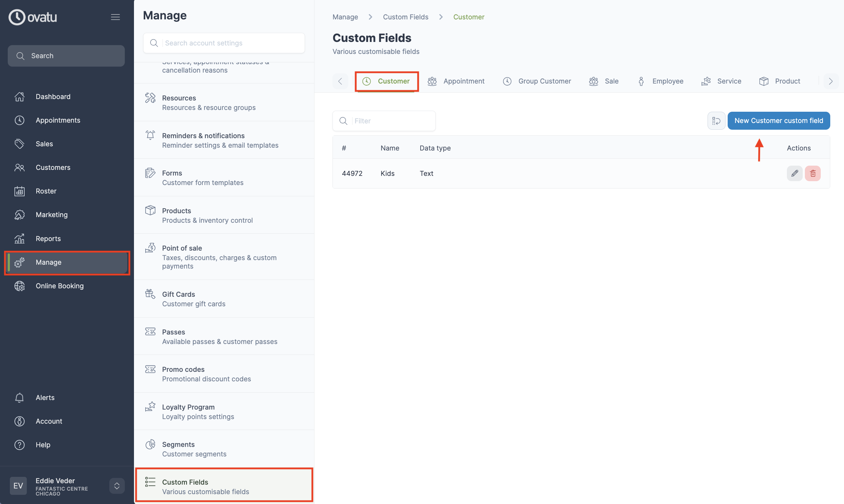Open Reports via the bar chart icon
The width and height of the screenshot is (844, 504).
(x=19, y=239)
